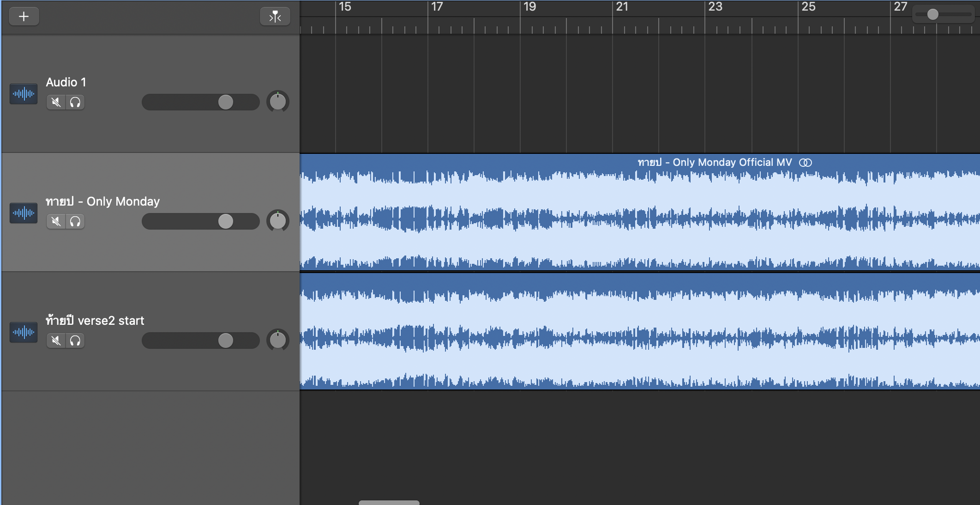Toggle the Catch Playhead button
980x505 pixels.
pyautogui.click(x=275, y=17)
